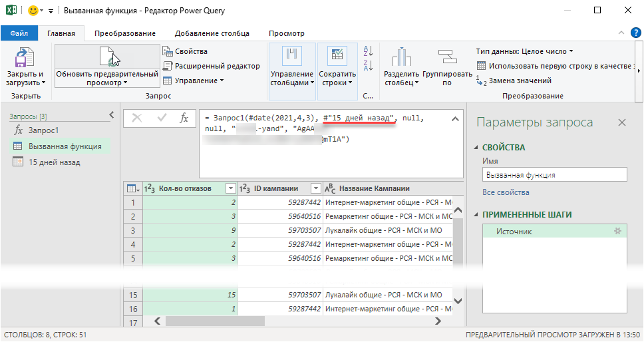The image size is (644, 342).
Task: Open the Data Type dropdown
Action: coord(524,51)
